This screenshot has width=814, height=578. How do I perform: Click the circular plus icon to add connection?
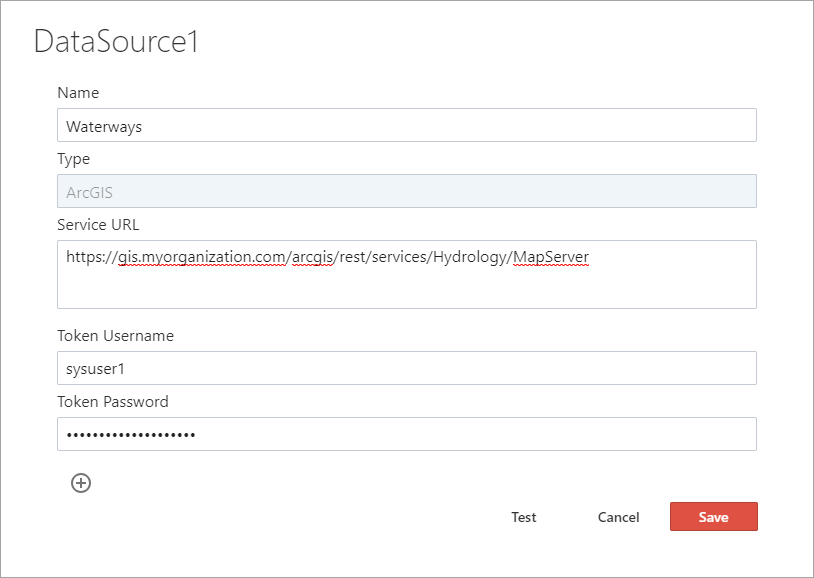(x=81, y=483)
